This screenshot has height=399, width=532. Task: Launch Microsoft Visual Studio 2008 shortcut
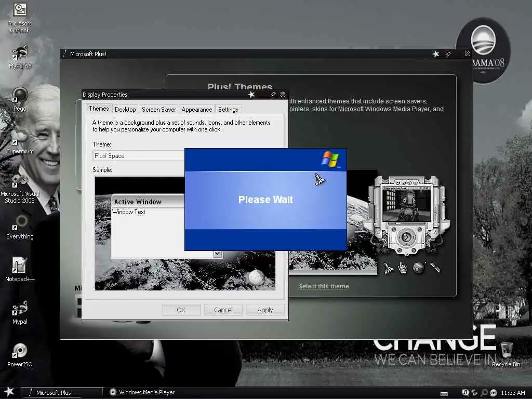click(x=20, y=188)
